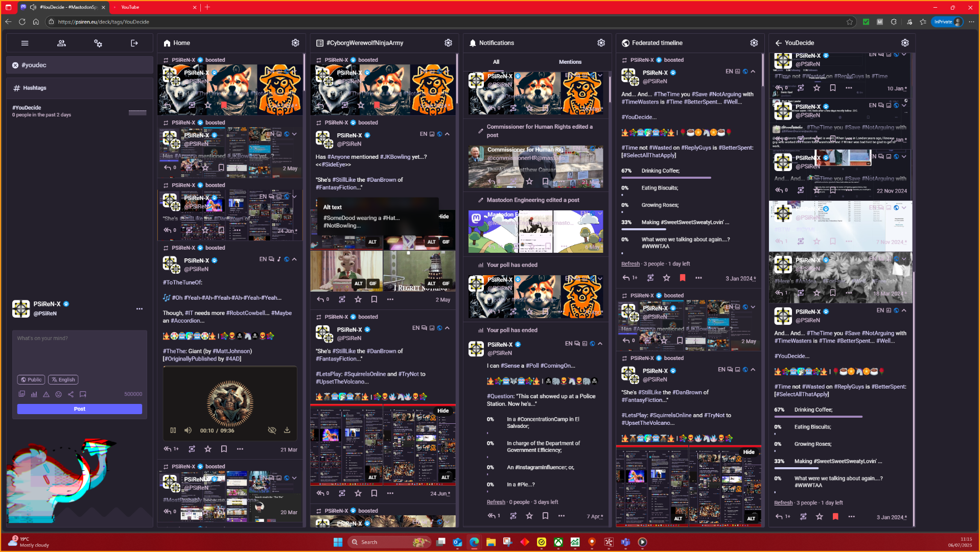Open account menu next to PSiReN-X

point(139,309)
